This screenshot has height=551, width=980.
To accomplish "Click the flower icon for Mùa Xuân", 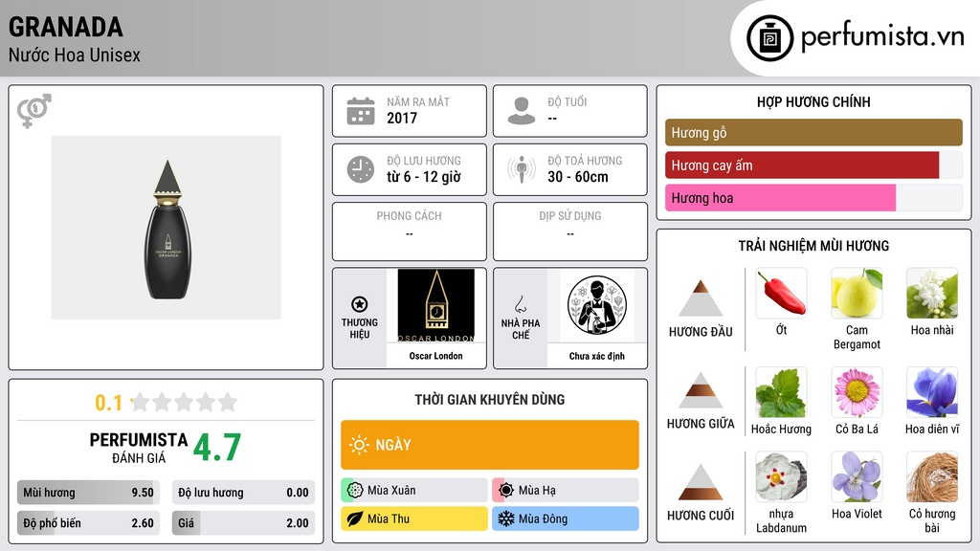I will point(355,491).
